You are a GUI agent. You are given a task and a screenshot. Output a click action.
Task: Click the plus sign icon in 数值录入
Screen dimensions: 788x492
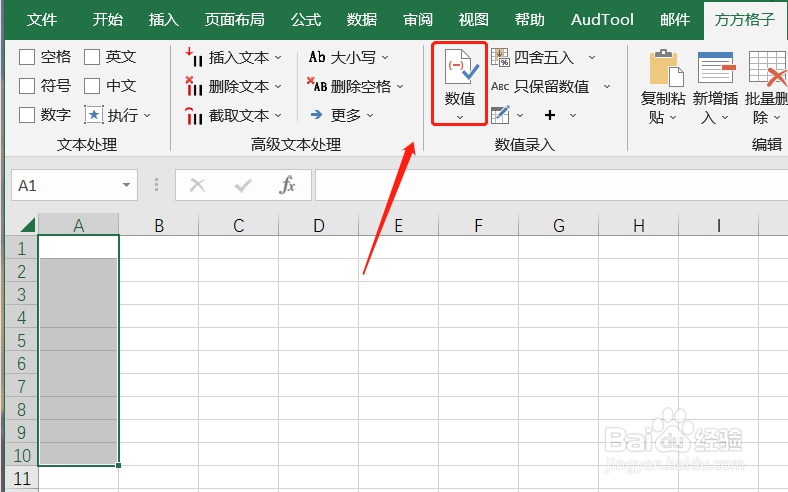click(550, 115)
